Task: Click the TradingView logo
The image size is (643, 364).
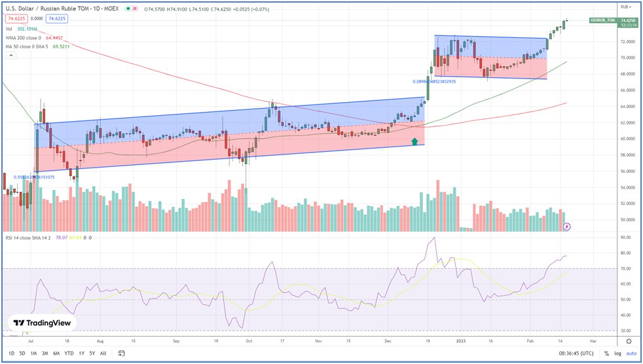Action: (42, 323)
